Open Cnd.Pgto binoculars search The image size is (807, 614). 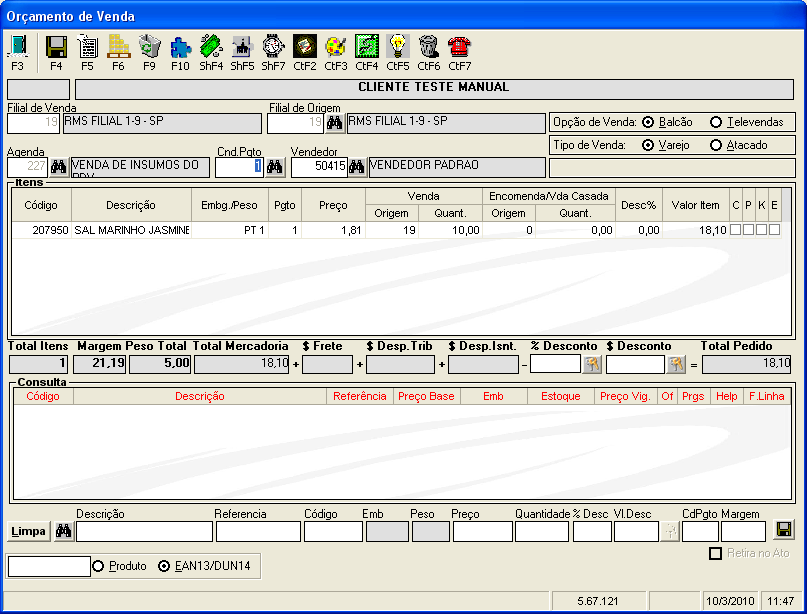[274, 167]
